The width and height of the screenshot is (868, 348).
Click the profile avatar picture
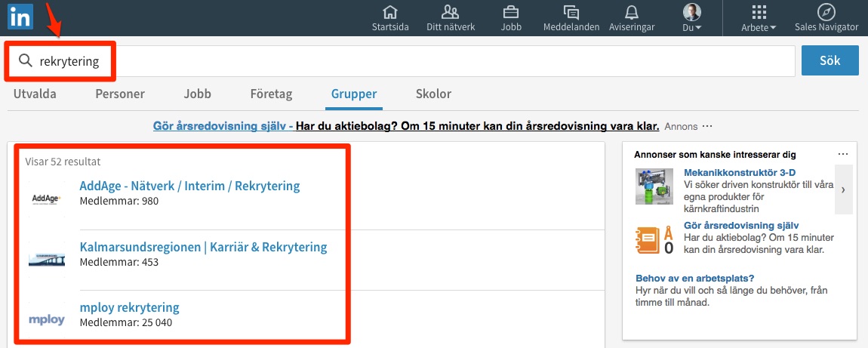pos(692,12)
